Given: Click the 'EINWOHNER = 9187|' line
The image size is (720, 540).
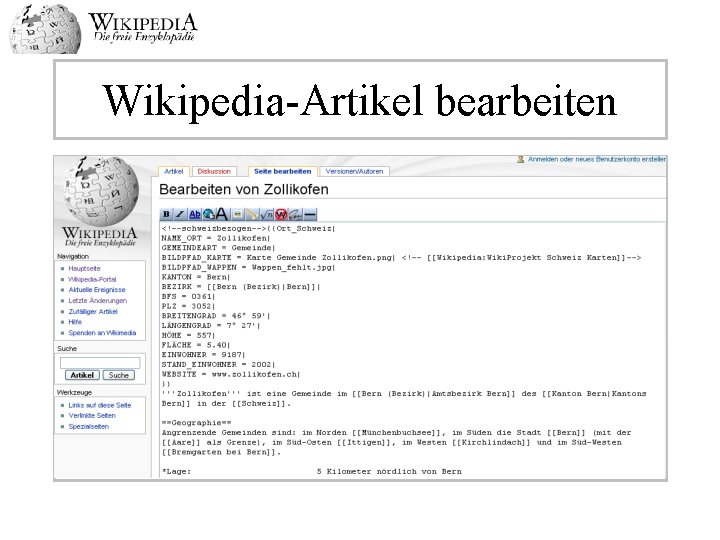Looking at the screenshot, I should pos(203,355).
